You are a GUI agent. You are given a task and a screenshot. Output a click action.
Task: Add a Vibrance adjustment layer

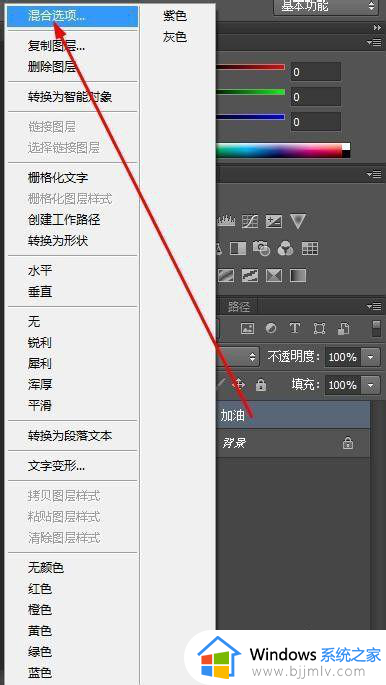coord(298,221)
